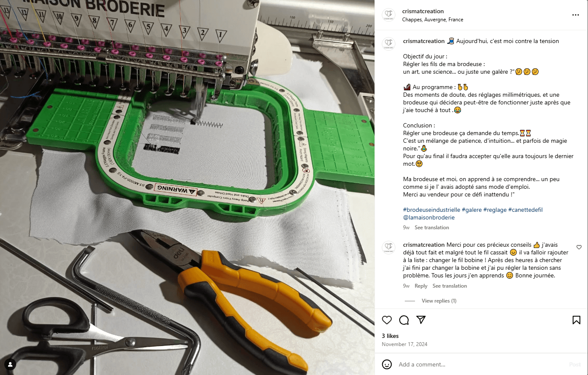Screen dimensions: 588x375
Task: Expand View replies (1)
Action: pyautogui.click(x=439, y=301)
